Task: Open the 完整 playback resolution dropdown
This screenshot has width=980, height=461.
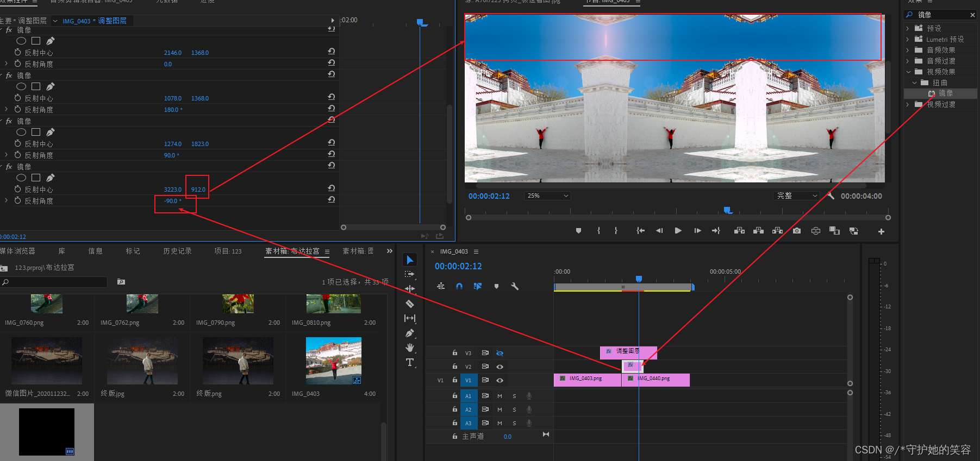Action: [796, 195]
